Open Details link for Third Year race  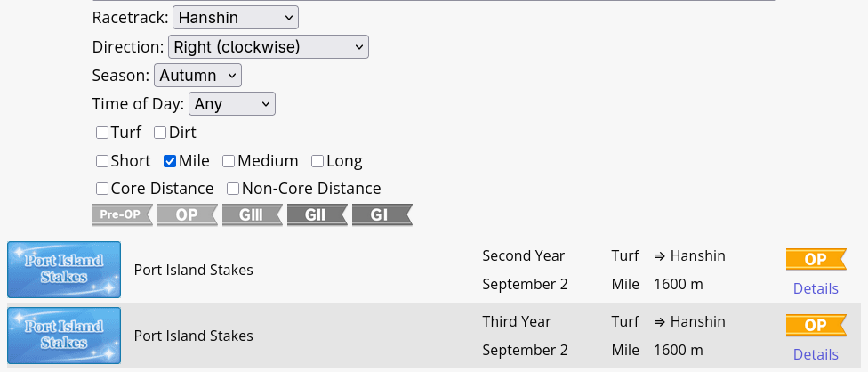point(816,354)
